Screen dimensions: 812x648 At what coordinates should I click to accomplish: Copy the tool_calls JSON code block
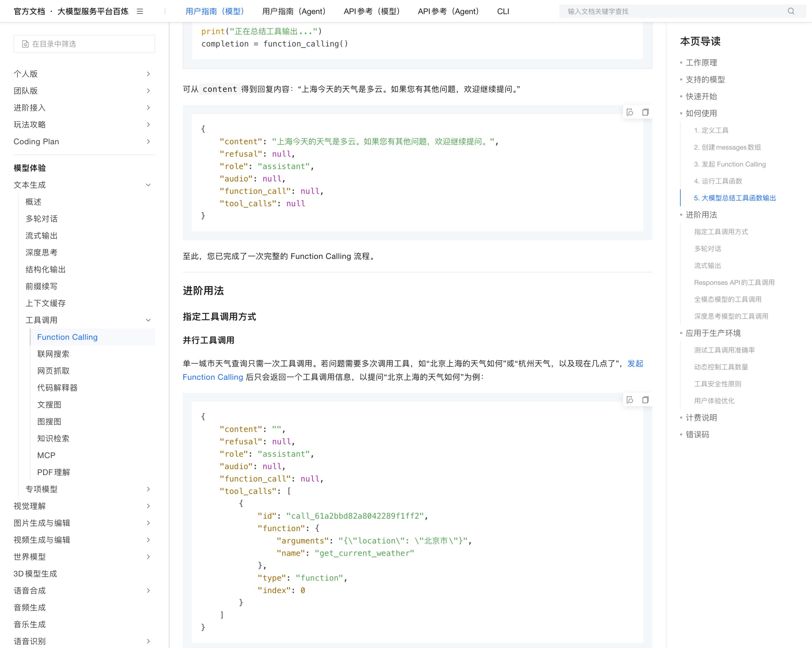645,400
